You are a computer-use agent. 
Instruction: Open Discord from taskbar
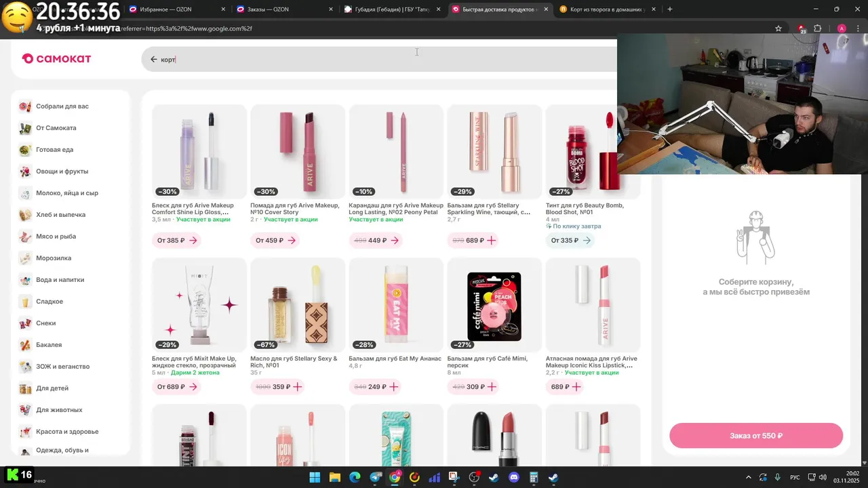[513, 477]
